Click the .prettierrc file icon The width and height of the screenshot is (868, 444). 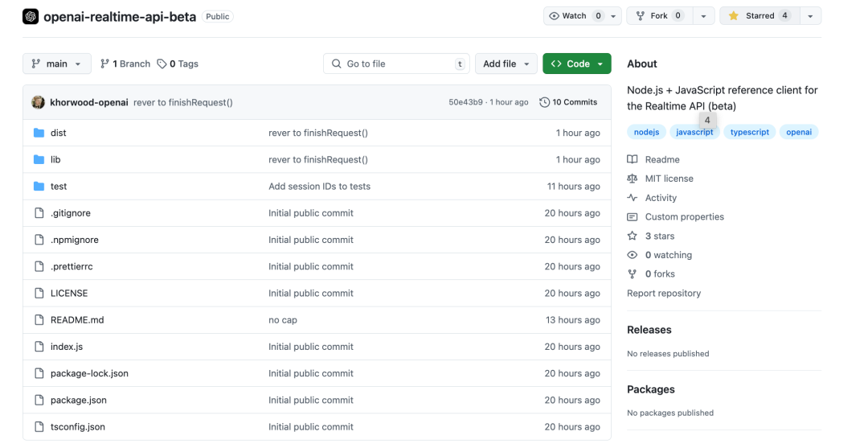tap(39, 266)
